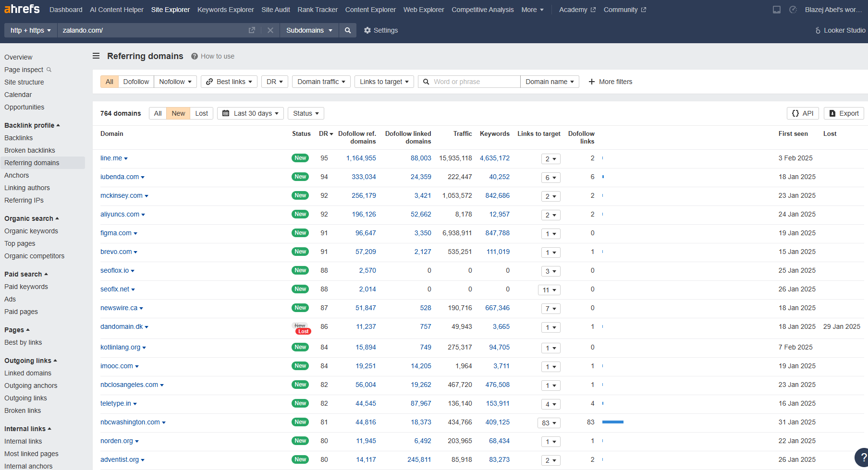Open Site Audit
Image resolution: width=868 pixels, height=470 pixels.
tap(276, 10)
